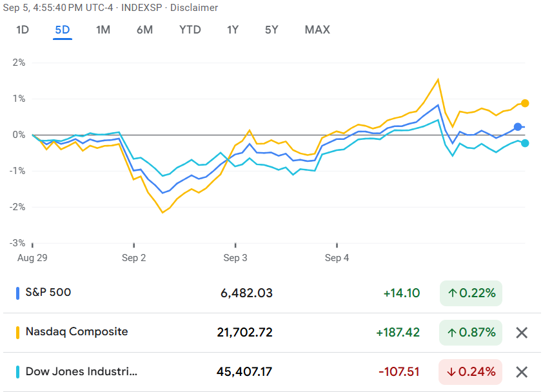
Task: Open the Nasdaq Composite index row
Action: pyautogui.click(x=271, y=333)
